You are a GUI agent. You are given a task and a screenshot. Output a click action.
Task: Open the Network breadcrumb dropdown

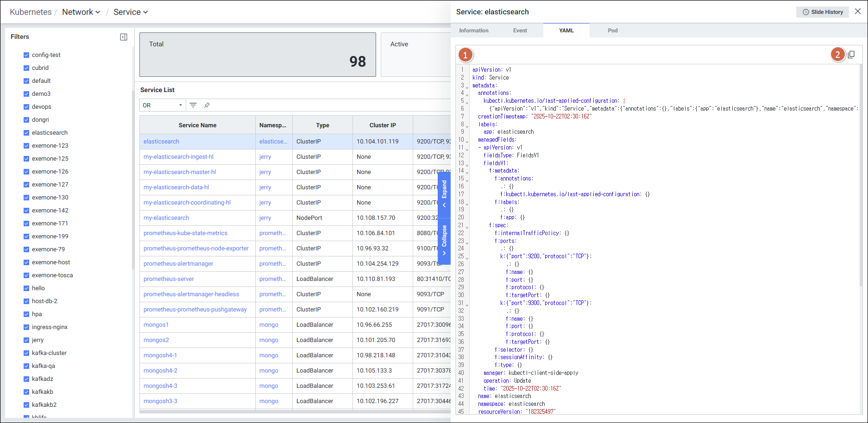81,12
